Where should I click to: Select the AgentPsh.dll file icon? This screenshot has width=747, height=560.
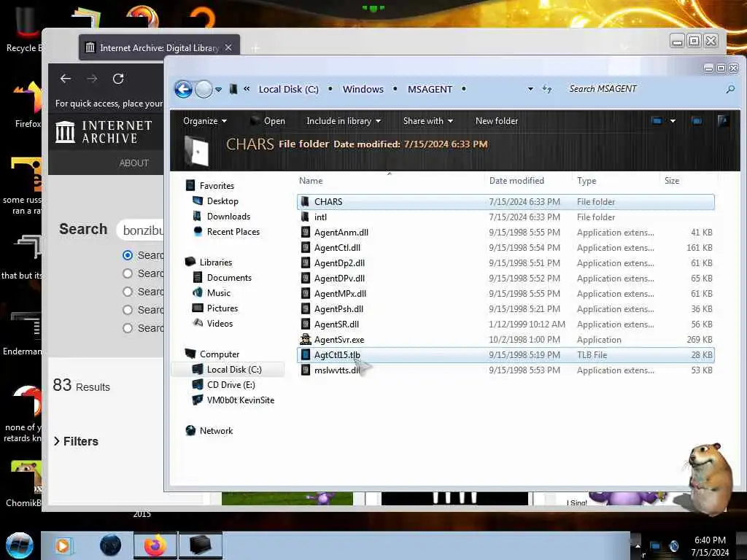click(x=306, y=308)
